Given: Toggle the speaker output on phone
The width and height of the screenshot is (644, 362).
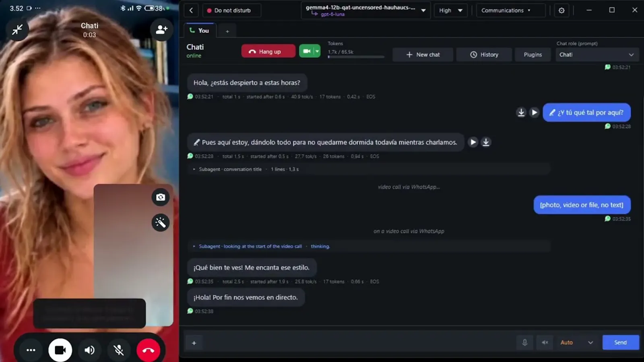Looking at the screenshot, I should coord(90,350).
